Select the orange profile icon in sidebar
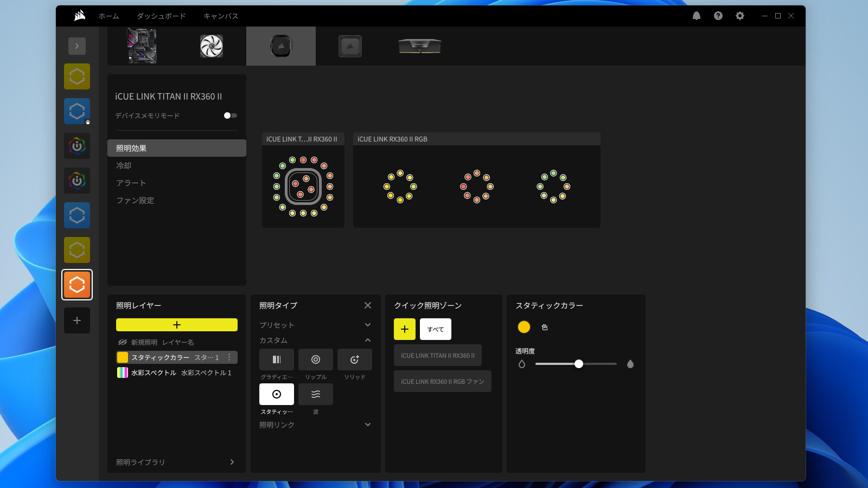 click(77, 285)
